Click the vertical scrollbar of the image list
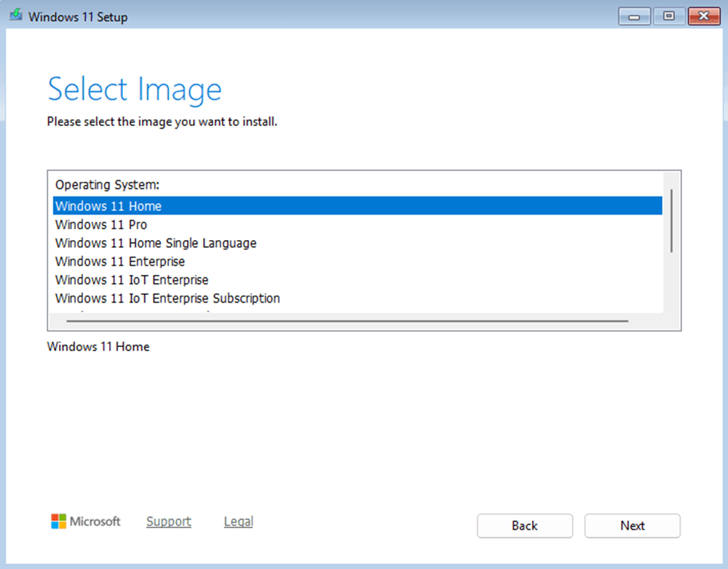 670,220
